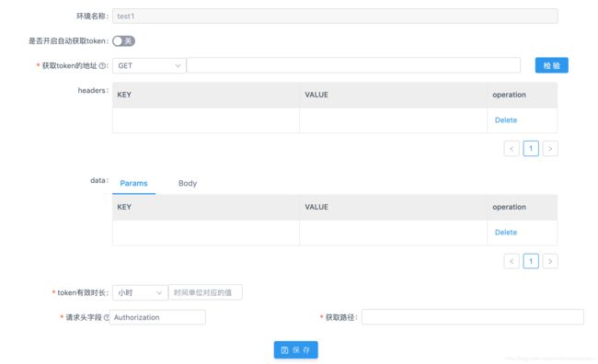
Task: Click the token duration value field
Action: 205,292
